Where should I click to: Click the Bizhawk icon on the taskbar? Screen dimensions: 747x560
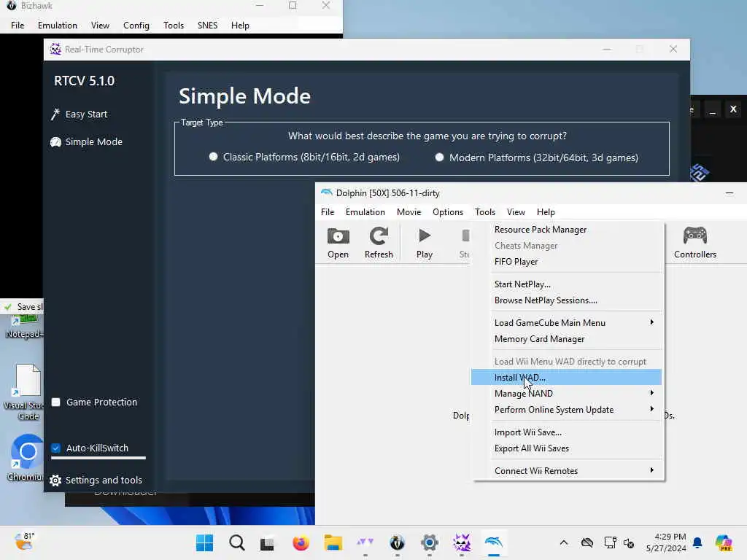[397, 542]
